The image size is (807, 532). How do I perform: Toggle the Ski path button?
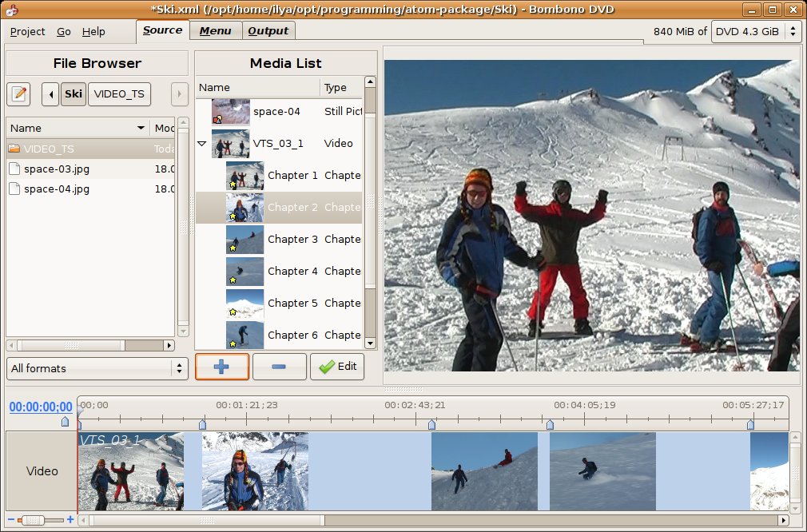pos(73,93)
